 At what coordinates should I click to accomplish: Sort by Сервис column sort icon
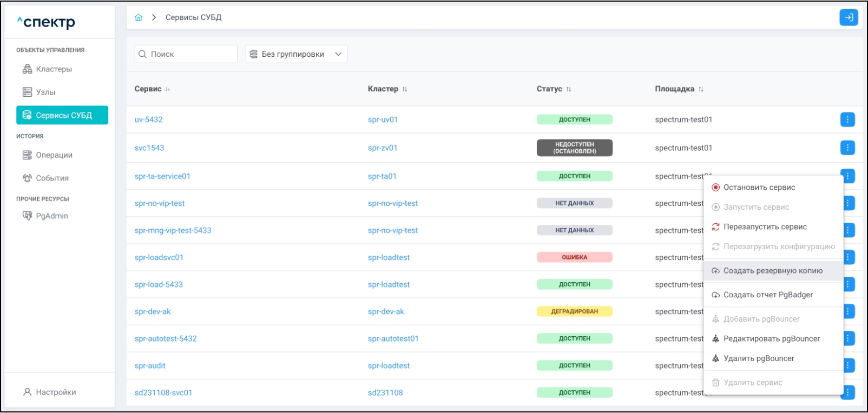point(168,89)
